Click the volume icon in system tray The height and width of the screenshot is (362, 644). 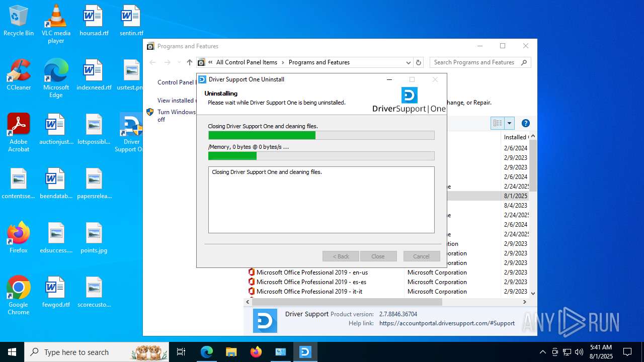click(579, 352)
